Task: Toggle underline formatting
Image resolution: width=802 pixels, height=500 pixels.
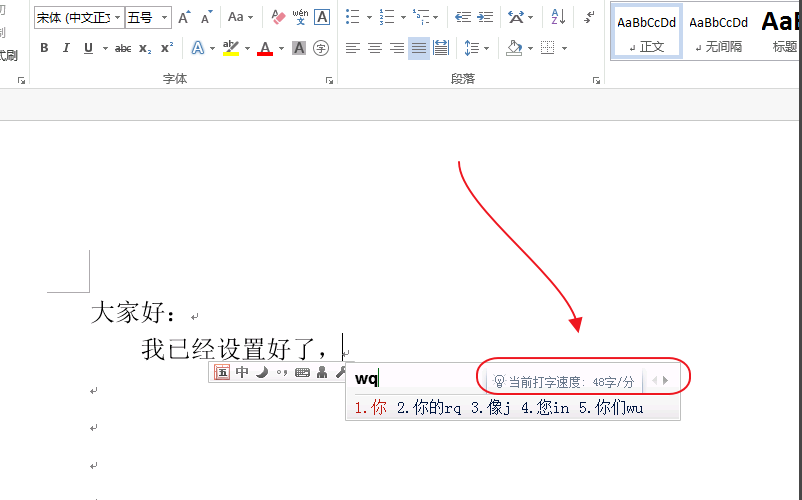Action: pos(88,48)
